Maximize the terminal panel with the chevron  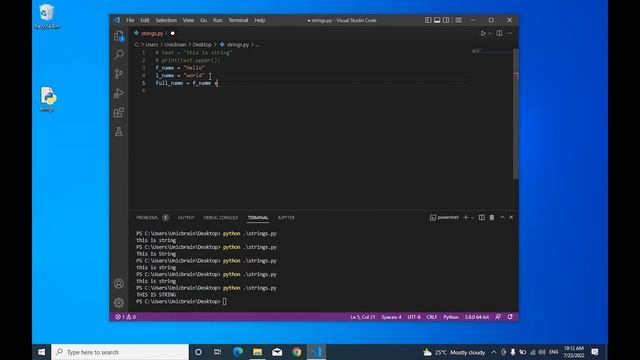[x=502, y=218]
